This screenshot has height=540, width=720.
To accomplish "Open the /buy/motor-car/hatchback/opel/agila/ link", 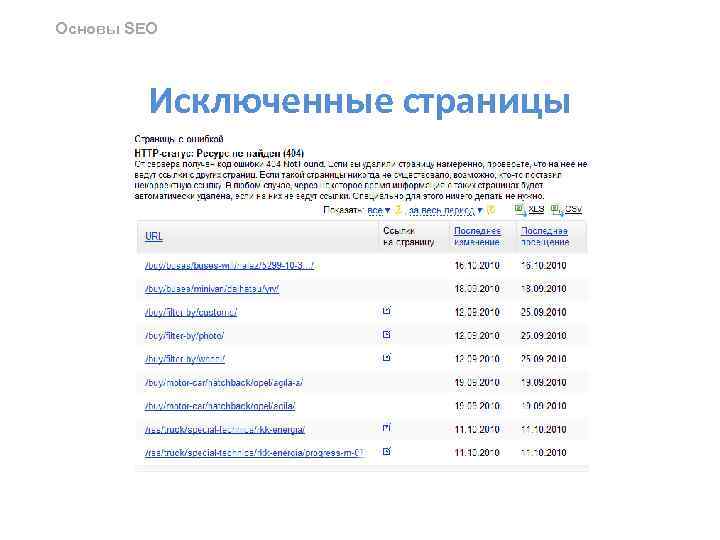I will 220,406.
